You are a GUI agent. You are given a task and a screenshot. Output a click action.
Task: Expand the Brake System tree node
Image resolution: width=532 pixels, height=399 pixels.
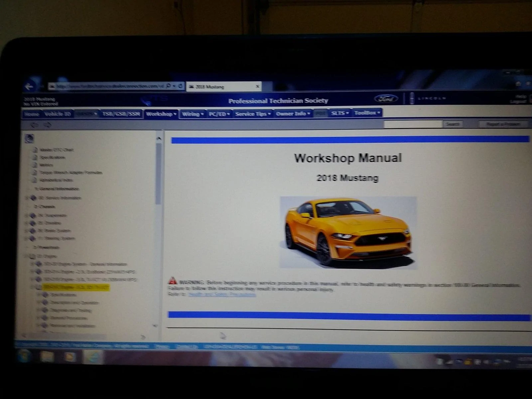pos(26,231)
